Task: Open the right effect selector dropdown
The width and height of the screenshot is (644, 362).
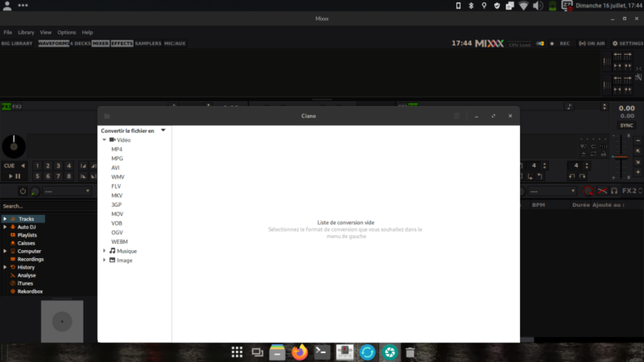Action: (552, 191)
